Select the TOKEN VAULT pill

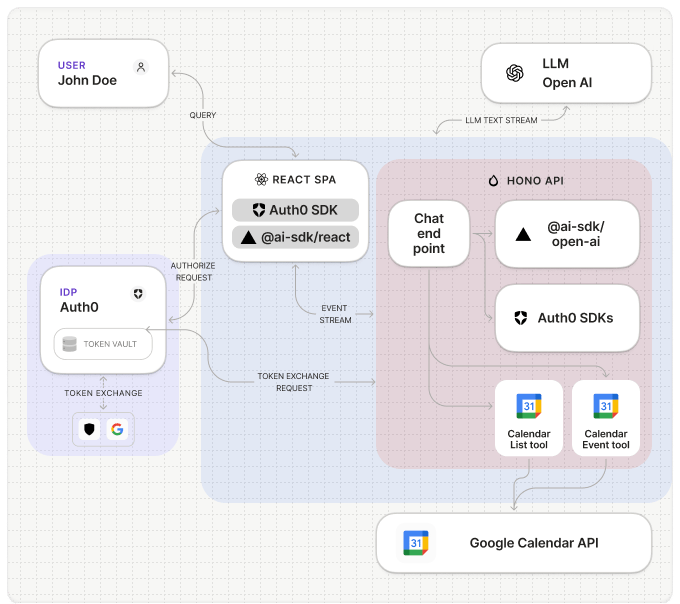pos(103,344)
